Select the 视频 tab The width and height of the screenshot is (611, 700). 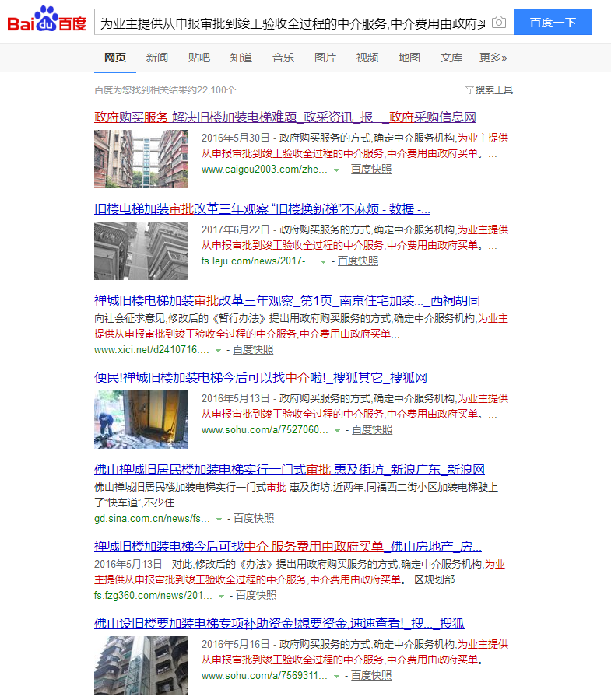tap(367, 58)
